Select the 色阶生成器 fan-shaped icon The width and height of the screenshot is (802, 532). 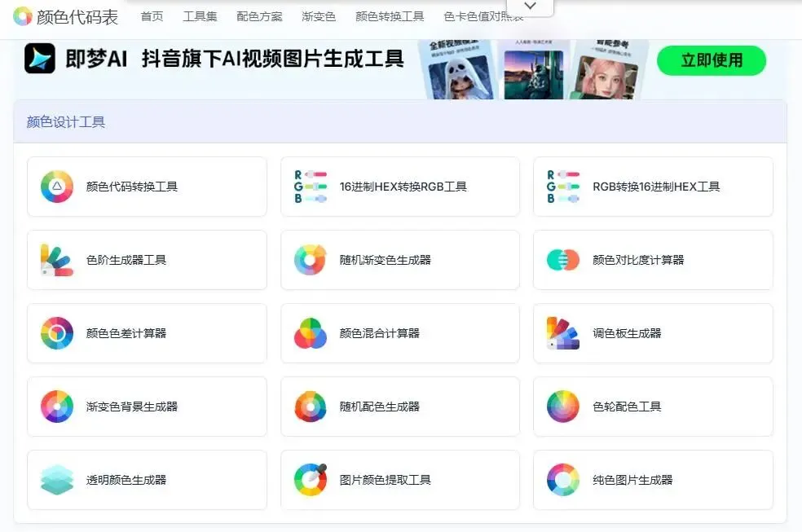point(56,259)
